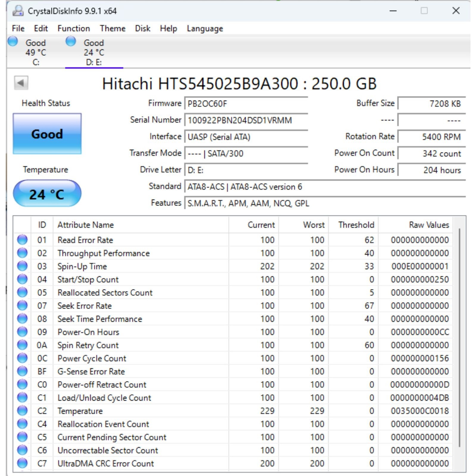Viewport: 476px width, 476px height.
Task: Click status orb for G-Sense Error Rate
Action: coord(22,371)
